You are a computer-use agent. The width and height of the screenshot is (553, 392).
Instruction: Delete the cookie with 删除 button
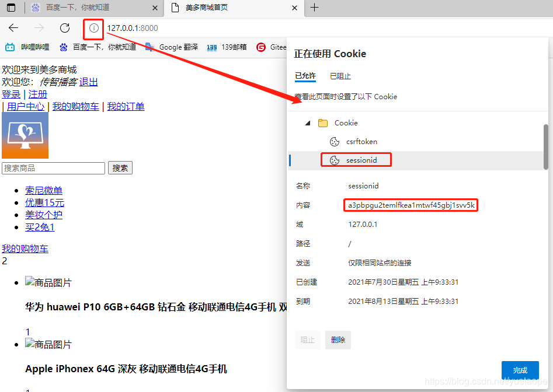point(338,340)
